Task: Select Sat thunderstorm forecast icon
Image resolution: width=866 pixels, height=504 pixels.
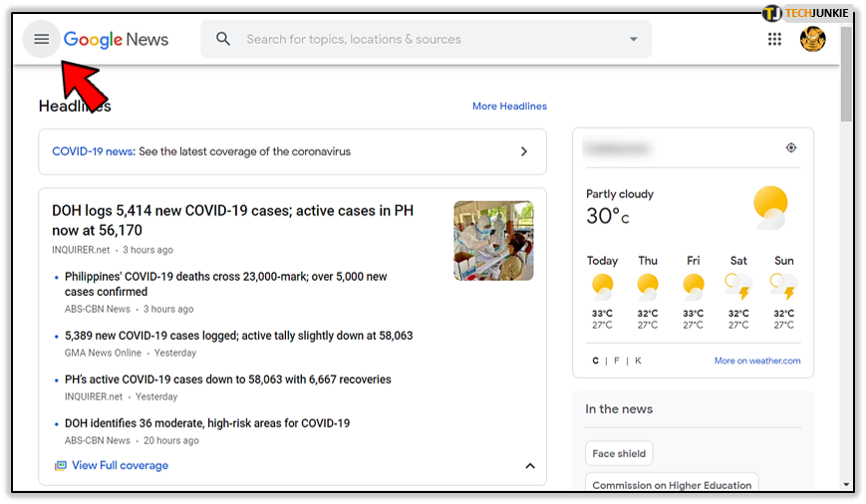Action: coord(737,287)
